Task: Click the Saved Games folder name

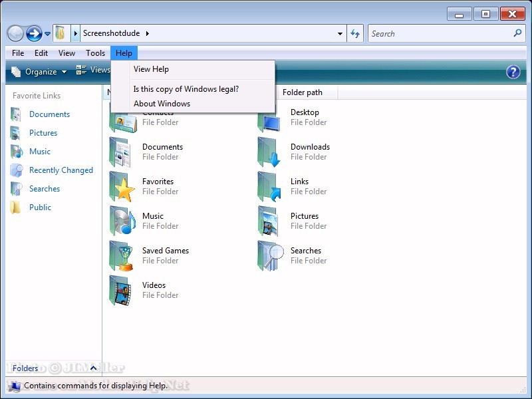Action: pyautogui.click(x=166, y=251)
